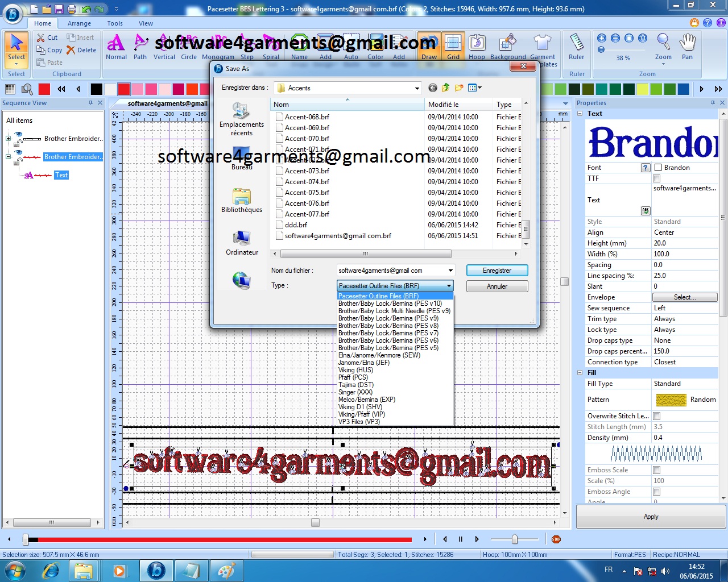Viewport: 728px width, 582px height.
Task: Expand the Accents folder location dropdown
Action: tap(417, 88)
